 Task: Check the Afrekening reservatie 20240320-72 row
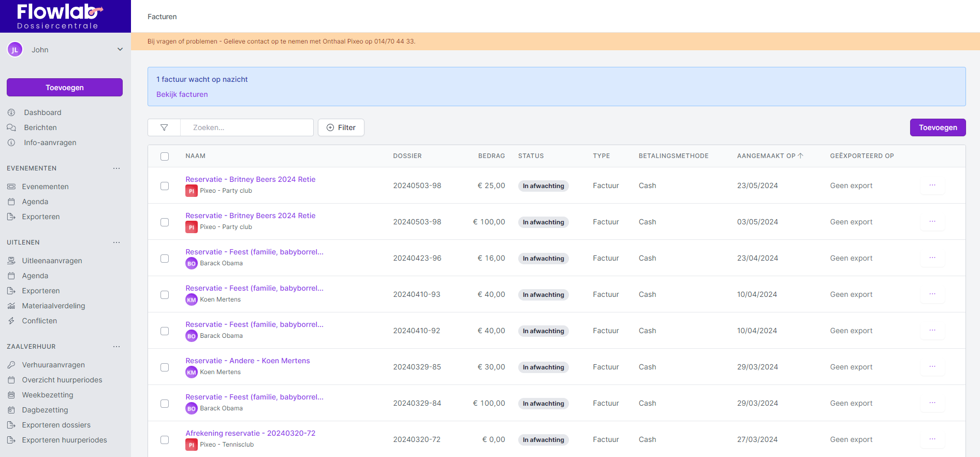point(165,440)
